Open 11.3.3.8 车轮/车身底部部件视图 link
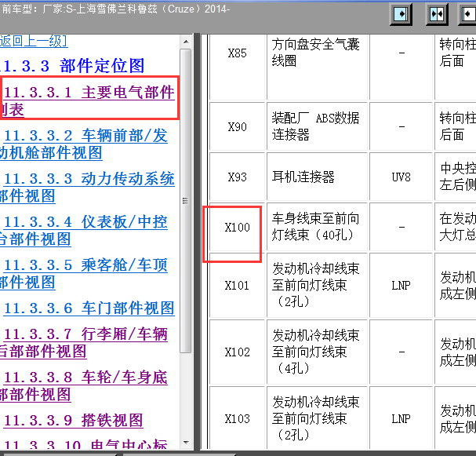 point(84,386)
